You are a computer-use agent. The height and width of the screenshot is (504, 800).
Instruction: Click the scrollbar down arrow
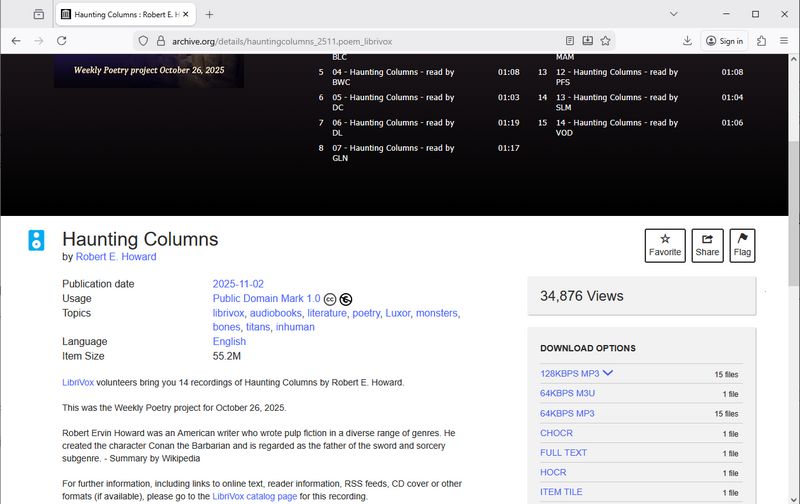[x=794, y=499]
